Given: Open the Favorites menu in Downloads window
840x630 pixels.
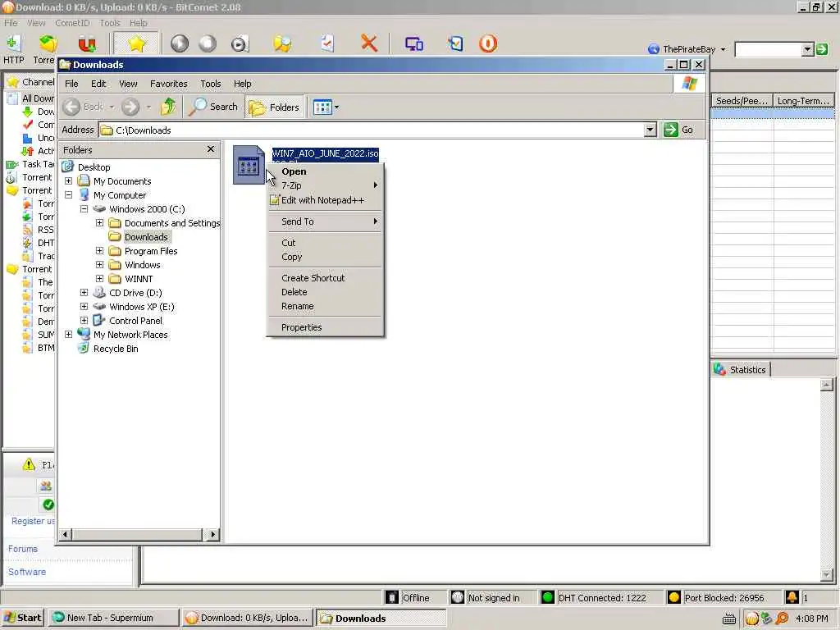Looking at the screenshot, I should coord(169,84).
